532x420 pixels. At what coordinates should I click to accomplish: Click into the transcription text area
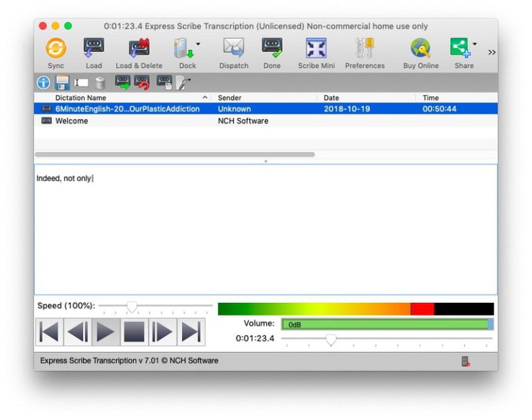click(x=266, y=229)
